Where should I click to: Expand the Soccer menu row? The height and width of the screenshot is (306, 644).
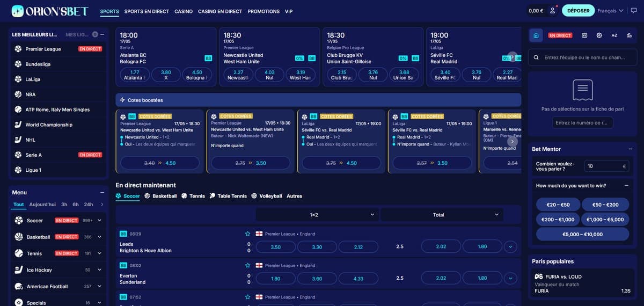[100, 221]
